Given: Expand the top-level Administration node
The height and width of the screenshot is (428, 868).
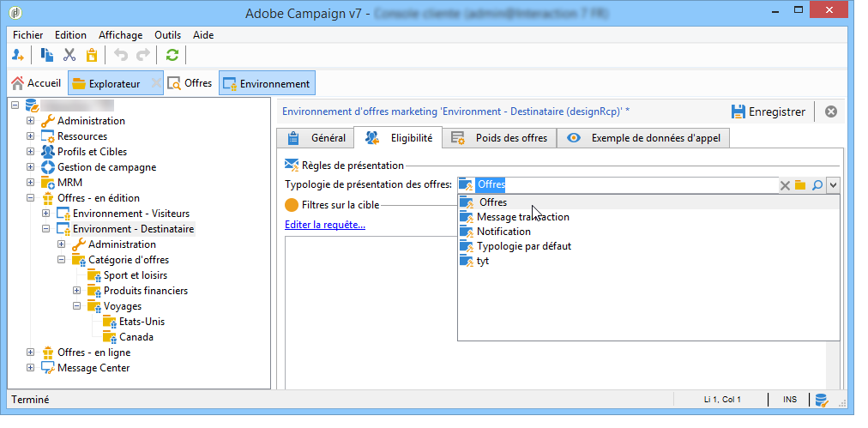Looking at the screenshot, I should pos(30,121).
